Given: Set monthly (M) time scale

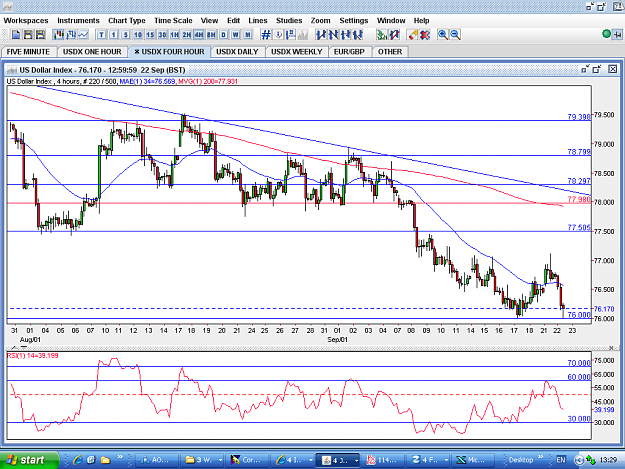Looking at the screenshot, I should [x=248, y=35].
